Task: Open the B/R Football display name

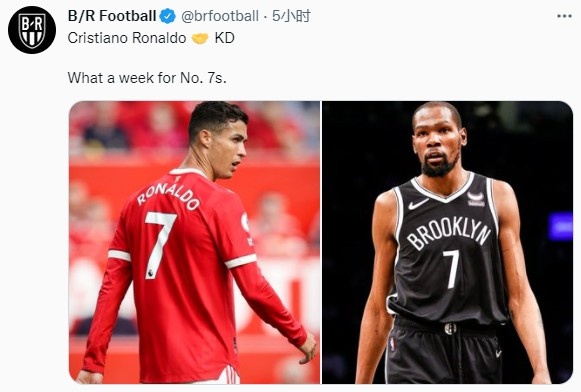Action: [x=112, y=16]
